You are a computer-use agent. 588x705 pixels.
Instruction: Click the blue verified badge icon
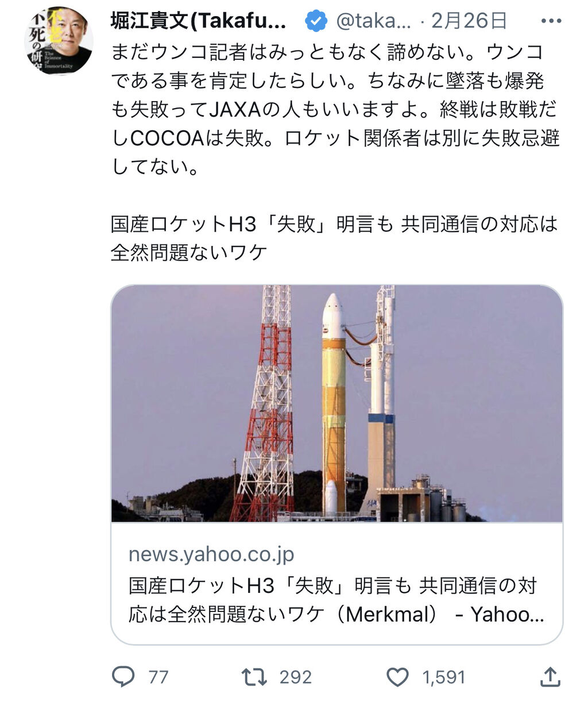tap(315, 21)
